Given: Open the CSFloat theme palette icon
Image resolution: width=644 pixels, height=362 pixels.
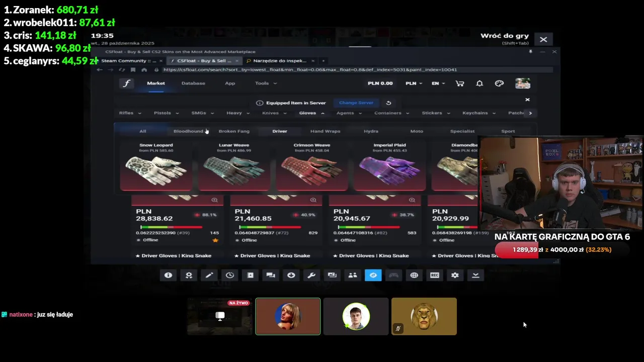Looking at the screenshot, I should [499, 83].
